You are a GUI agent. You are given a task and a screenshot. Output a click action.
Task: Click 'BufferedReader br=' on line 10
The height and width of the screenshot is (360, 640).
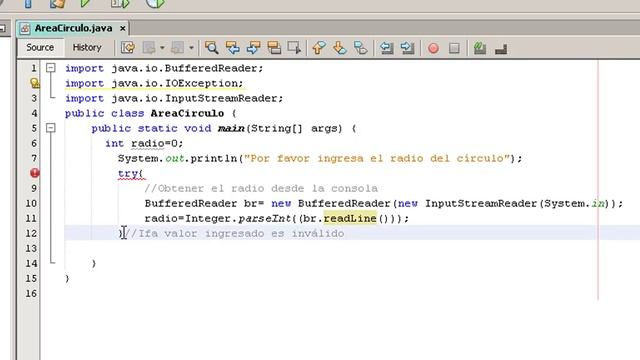pos(204,204)
